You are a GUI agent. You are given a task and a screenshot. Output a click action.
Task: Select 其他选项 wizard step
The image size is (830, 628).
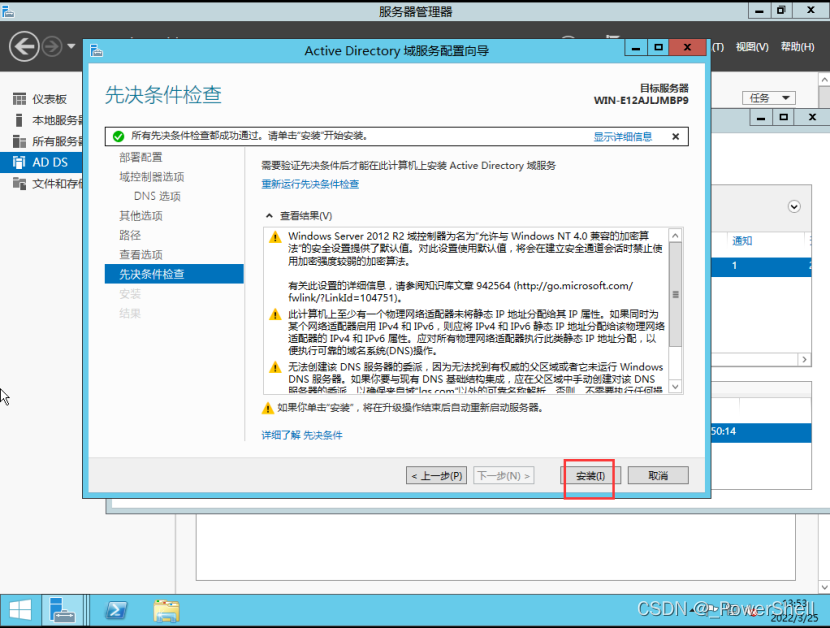141,216
